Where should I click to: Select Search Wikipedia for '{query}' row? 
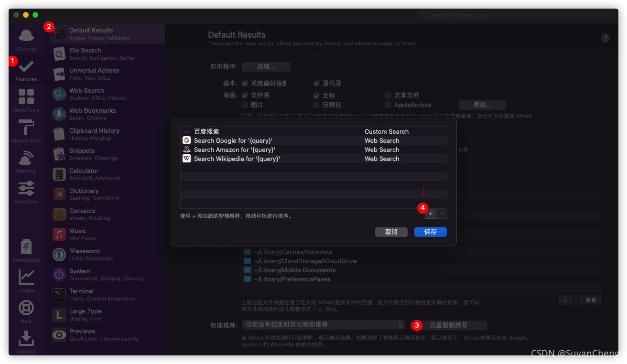pyautogui.click(x=313, y=159)
